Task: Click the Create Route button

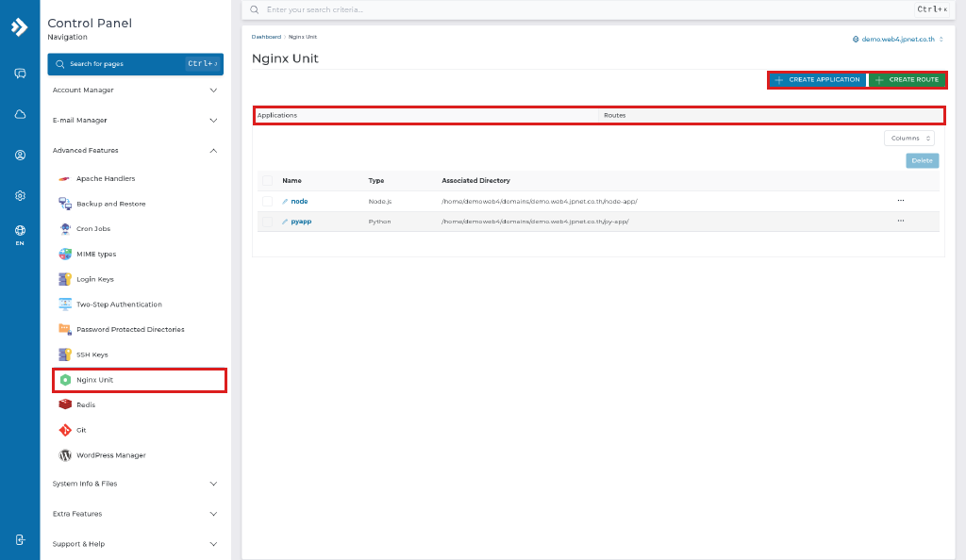Action: 908,80
